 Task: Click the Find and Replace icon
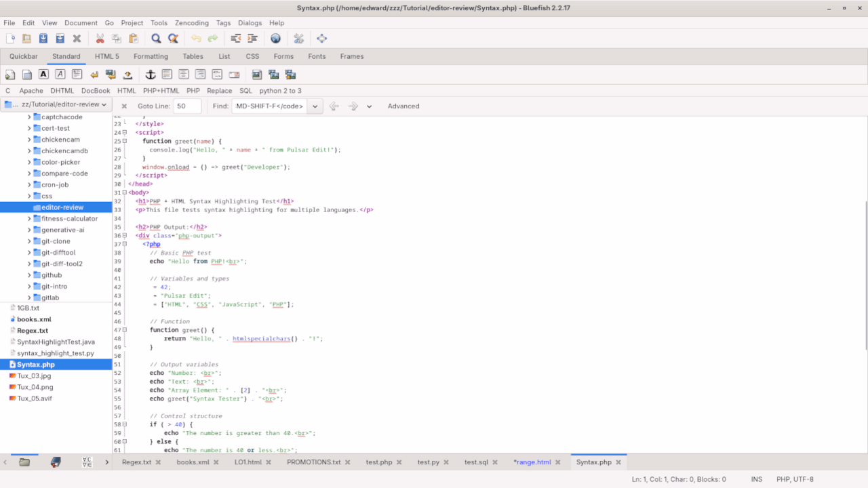click(173, 39)
